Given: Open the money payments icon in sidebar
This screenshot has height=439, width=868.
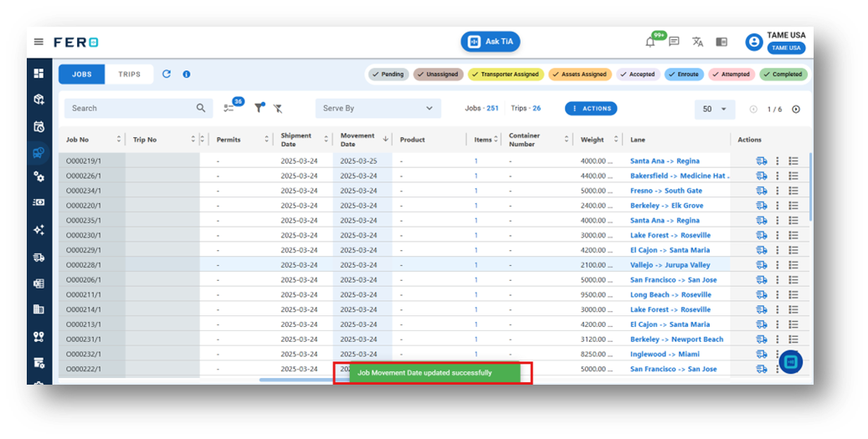Looking at the screenshot, I should [x=39, y=202].
